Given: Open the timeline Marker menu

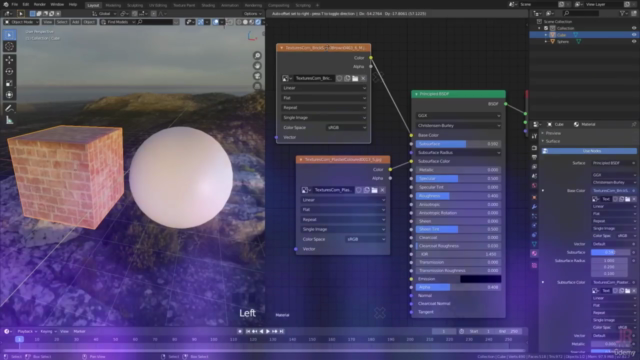Looking at the screenshot, I should (79, 331).
